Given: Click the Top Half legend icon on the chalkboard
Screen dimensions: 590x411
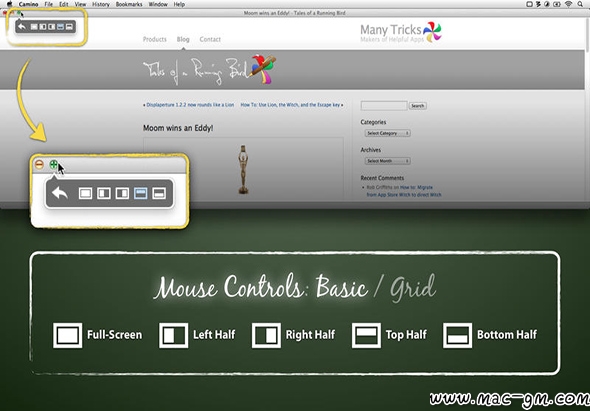Looking at the screenshot, I should [366, 335].
